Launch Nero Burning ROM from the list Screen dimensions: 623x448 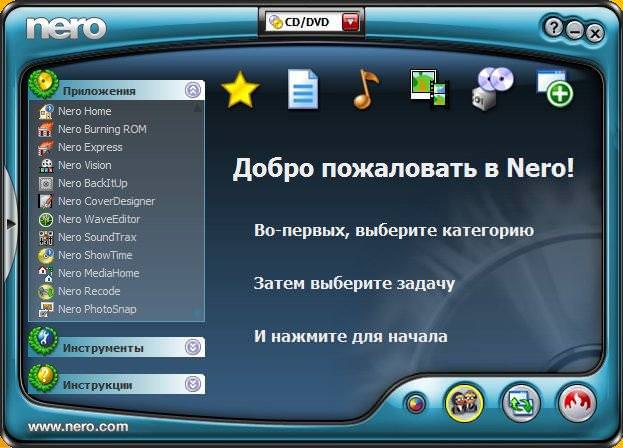point(103,129)
